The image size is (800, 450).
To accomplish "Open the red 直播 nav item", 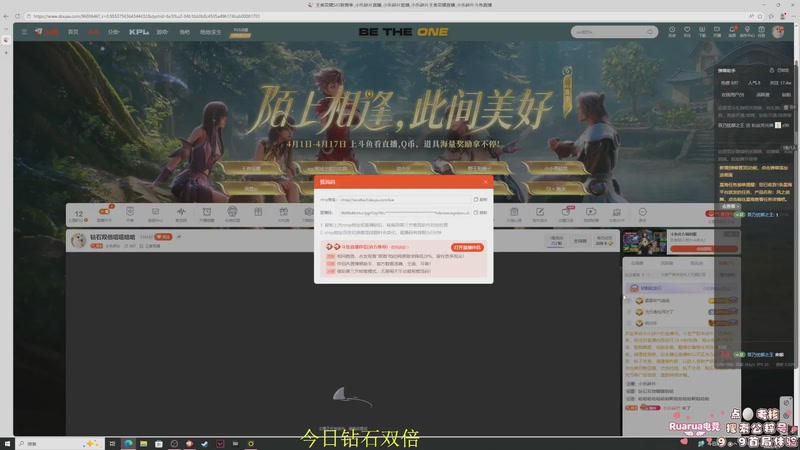I will point(93,32).
